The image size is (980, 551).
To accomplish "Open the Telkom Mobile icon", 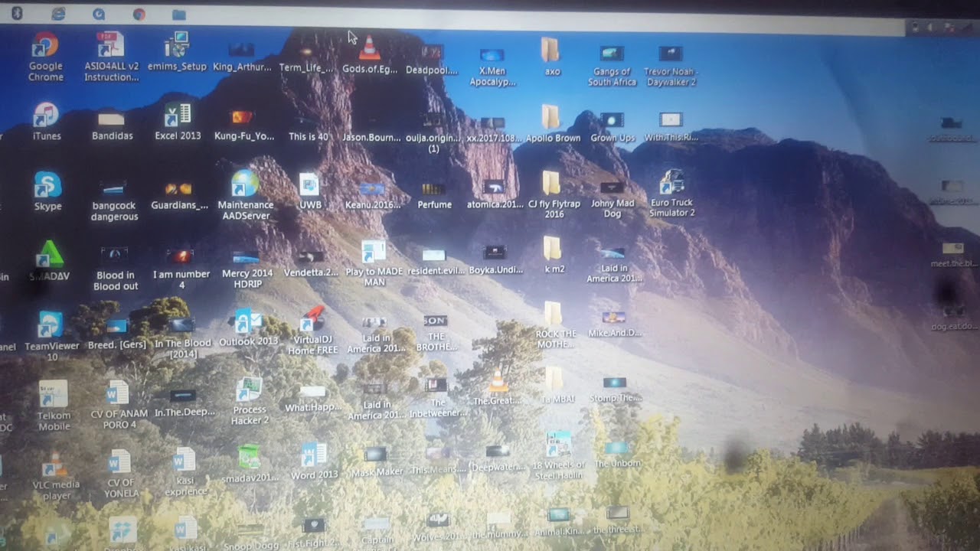I will (x=54, y=406).
